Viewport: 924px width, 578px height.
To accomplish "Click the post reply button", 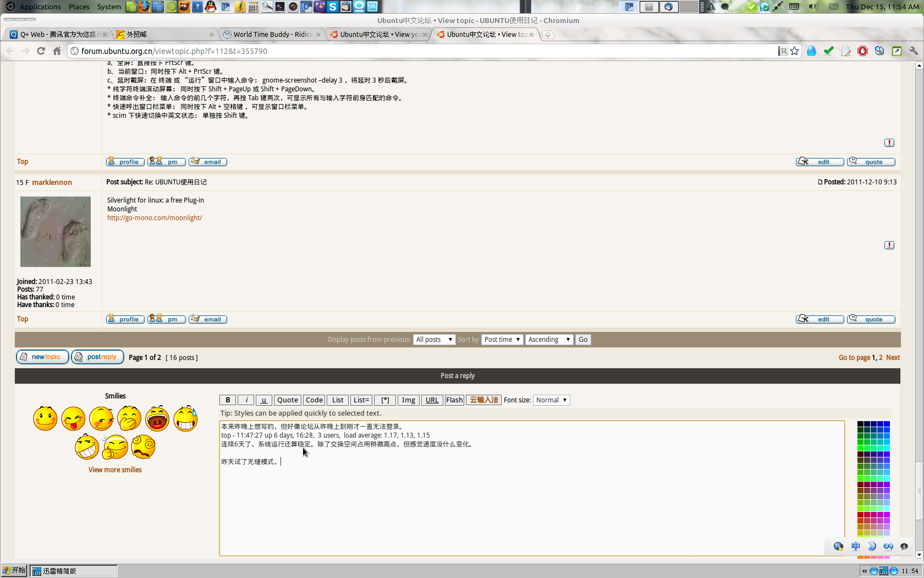I will [x=97, y=357].
